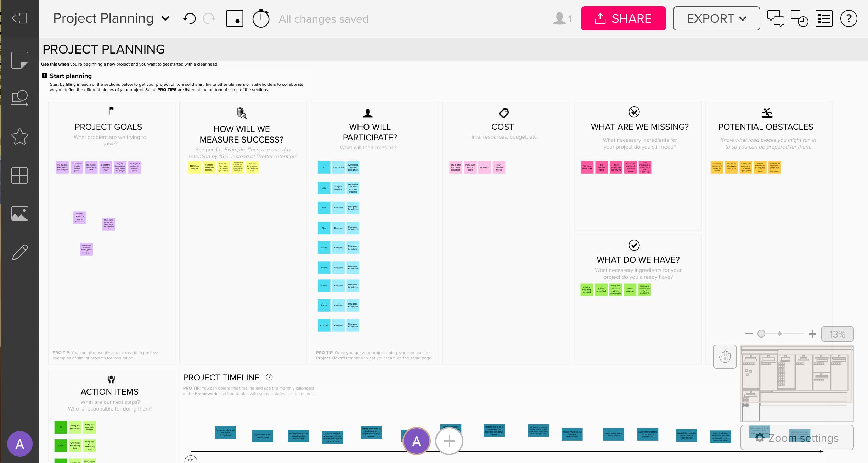Open help with the question mark button

click(x=849, y=19)
